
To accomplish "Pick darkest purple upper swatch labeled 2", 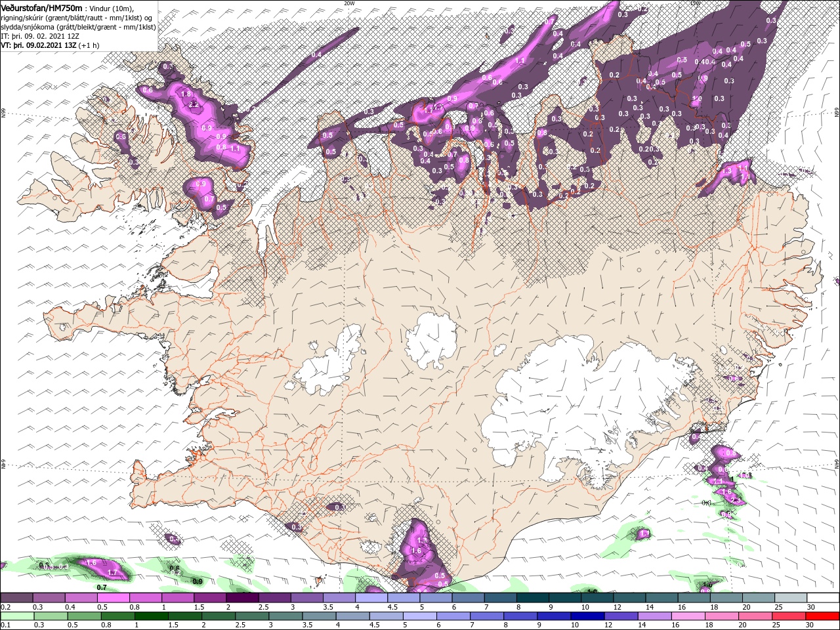I will click(x=241, y=598).
